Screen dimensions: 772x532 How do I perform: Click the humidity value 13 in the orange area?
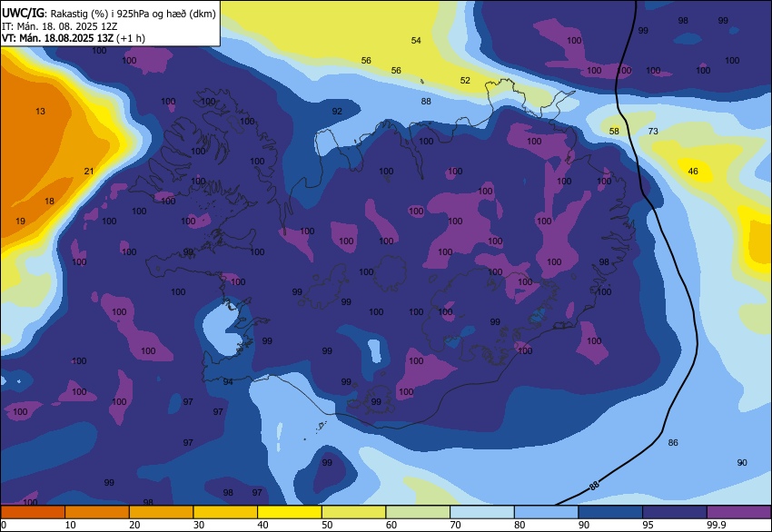[40, 112]
